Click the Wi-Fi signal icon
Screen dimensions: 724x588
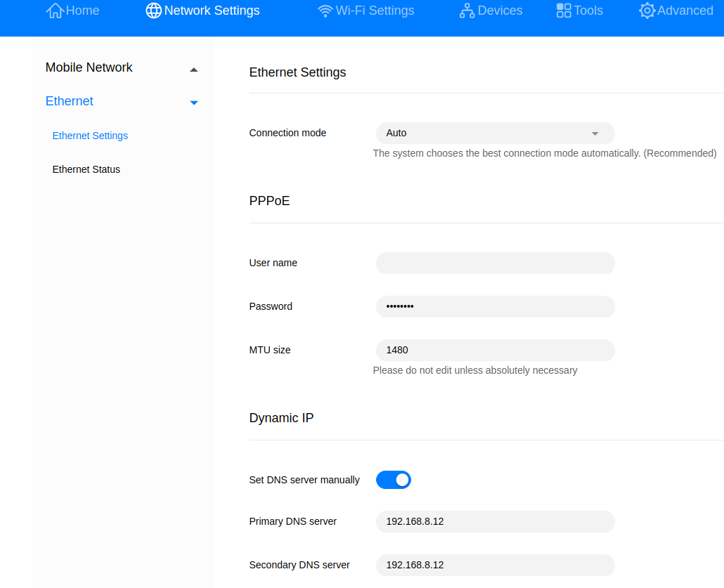[x=325, y=11]
